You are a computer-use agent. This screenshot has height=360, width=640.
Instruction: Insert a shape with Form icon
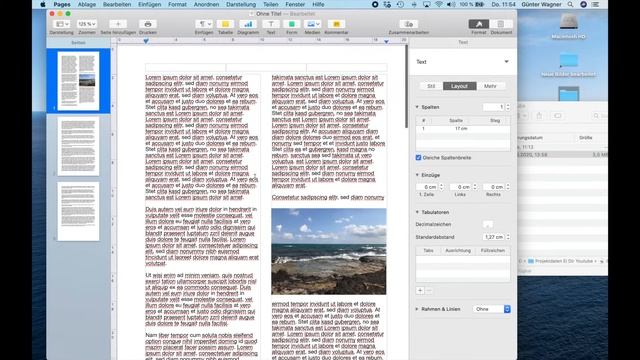291,24
